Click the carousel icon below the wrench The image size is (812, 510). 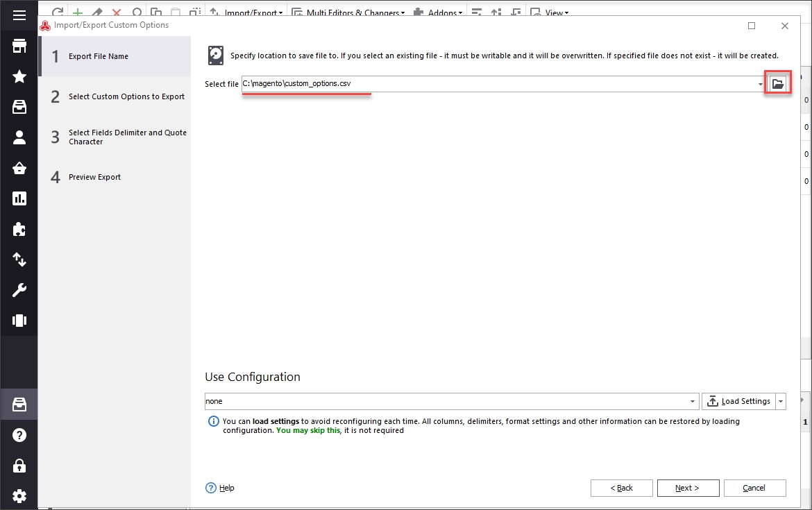click(x=19, y=321)
